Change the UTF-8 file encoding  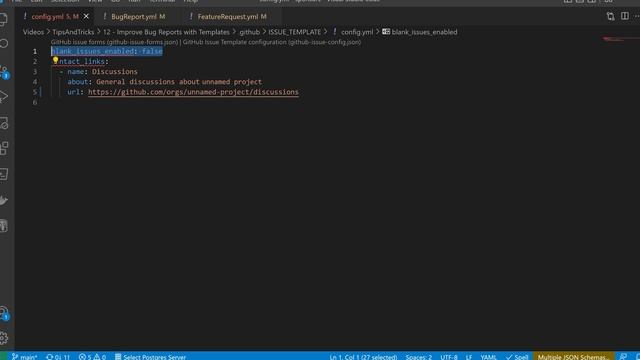click(x=449, y=357)
